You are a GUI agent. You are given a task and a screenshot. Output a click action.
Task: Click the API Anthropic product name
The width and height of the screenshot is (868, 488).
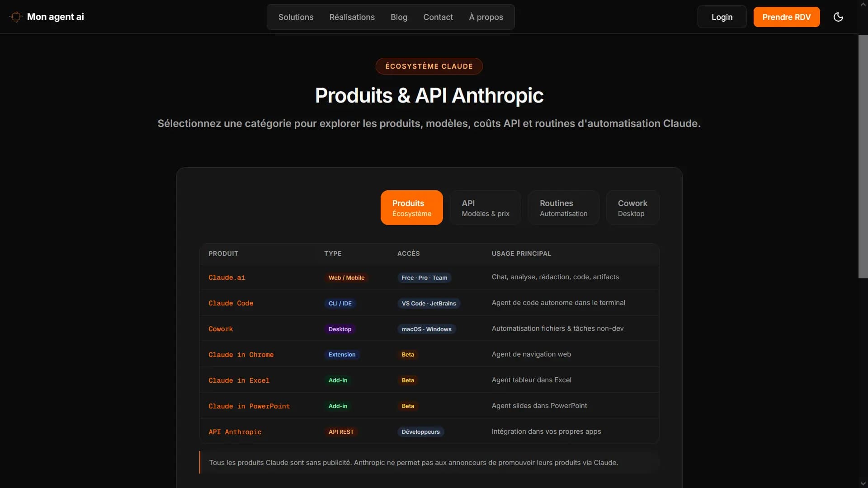pos(235,432)
